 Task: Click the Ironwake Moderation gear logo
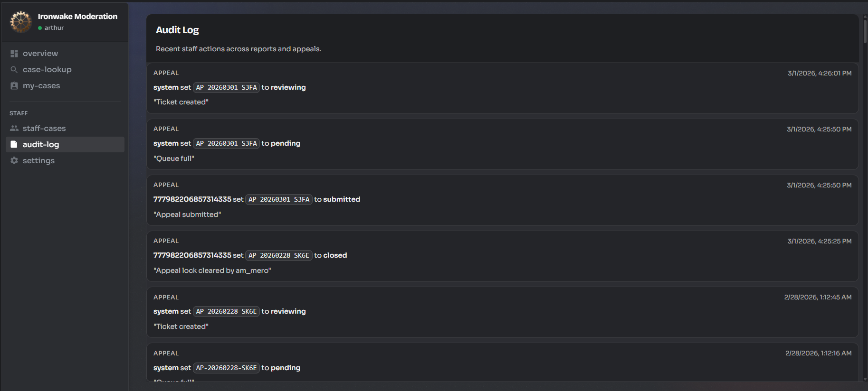[x=21, y=22]
